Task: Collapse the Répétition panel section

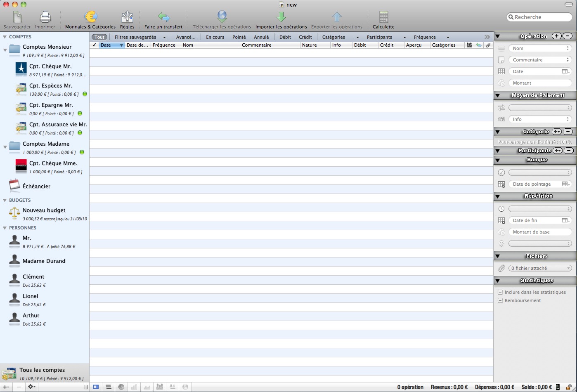Action: point(498,196)
